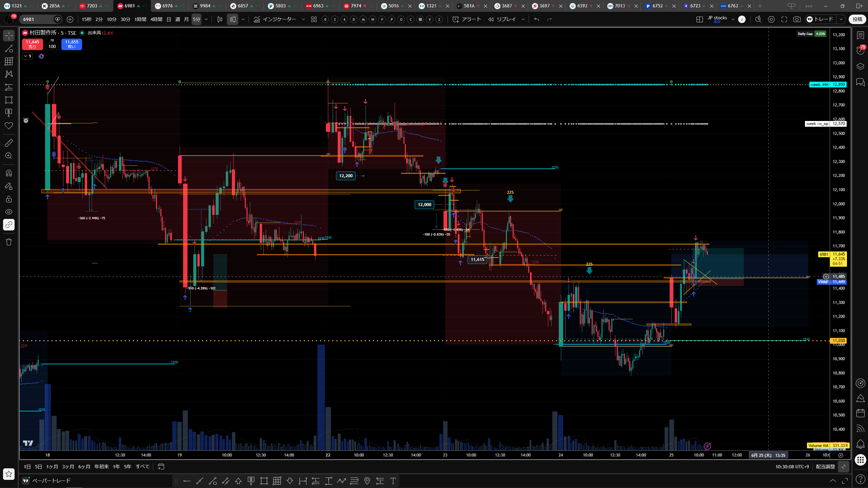868x488 pixels.
Task: Open the リプレイ dropdown arrow
Action: point(523,19)
